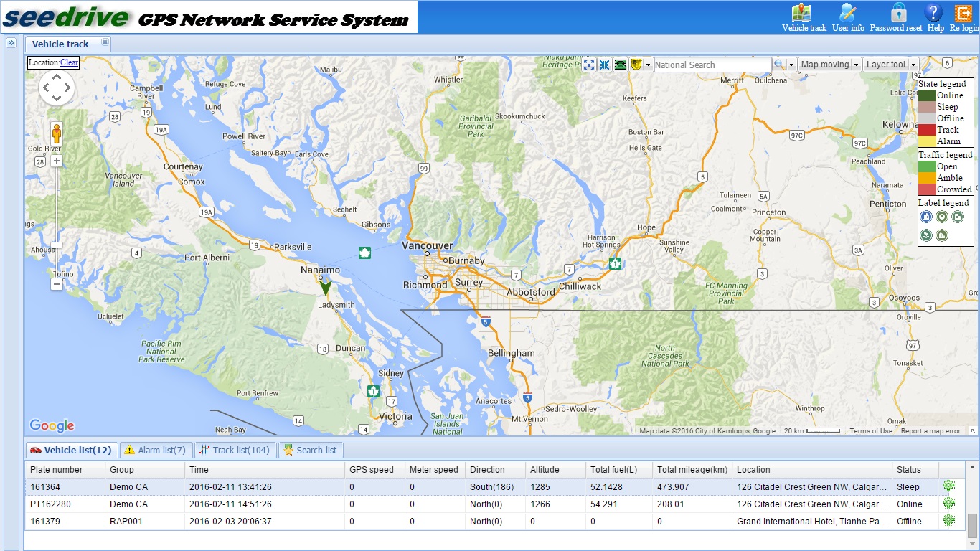Image resolution: width=980 pixels, height=551 pixels.
Task: Sort by Status column header
Action: [916, 470]
